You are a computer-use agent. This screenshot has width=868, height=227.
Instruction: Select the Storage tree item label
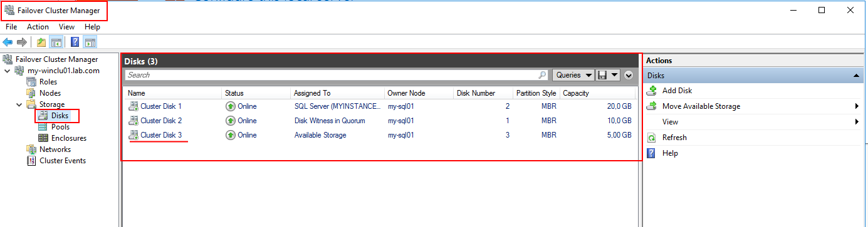52,104
